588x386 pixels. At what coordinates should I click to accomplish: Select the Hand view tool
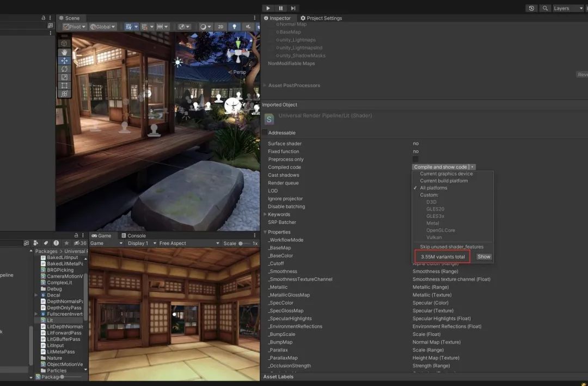(x=64, y=52)
